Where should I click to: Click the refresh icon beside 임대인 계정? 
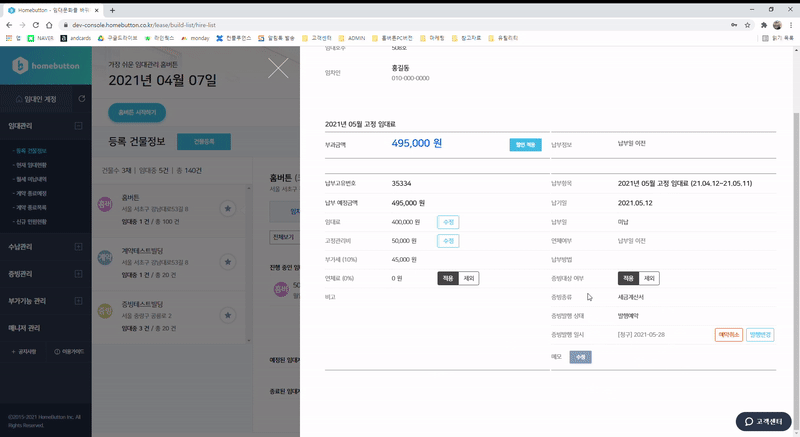click(x=82, y=99)
